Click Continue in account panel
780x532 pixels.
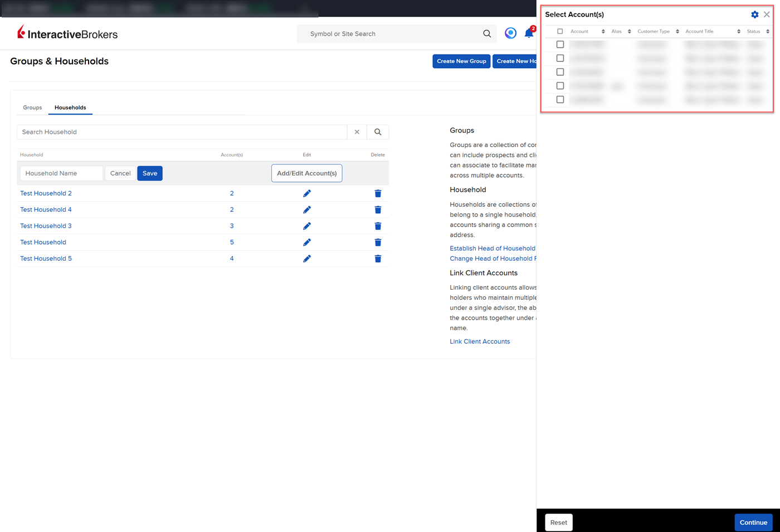(753, 523)
